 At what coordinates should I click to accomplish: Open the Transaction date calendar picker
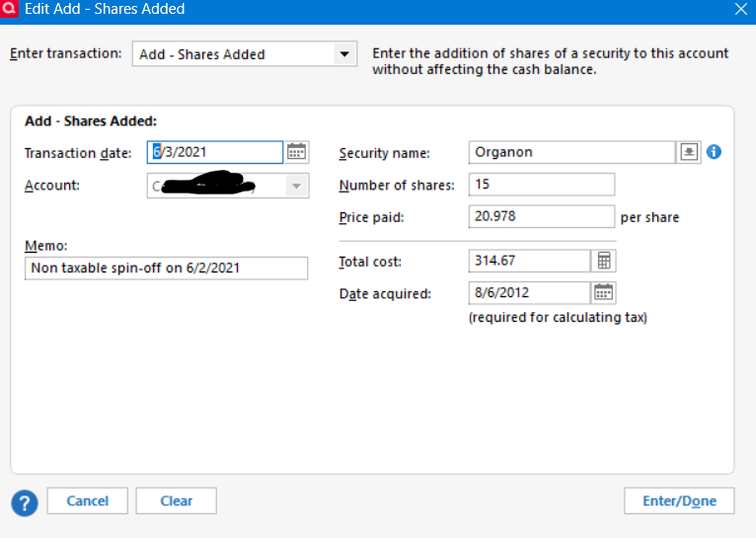pos(296,152)
